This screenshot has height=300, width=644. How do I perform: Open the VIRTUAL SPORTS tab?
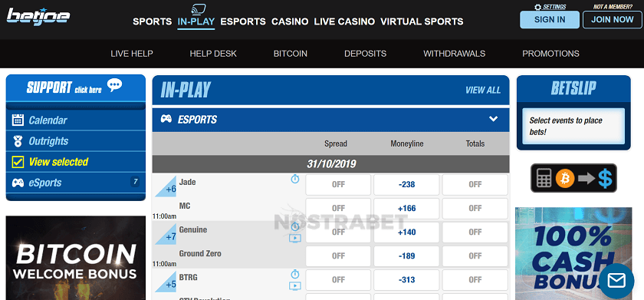pos(422,21)
